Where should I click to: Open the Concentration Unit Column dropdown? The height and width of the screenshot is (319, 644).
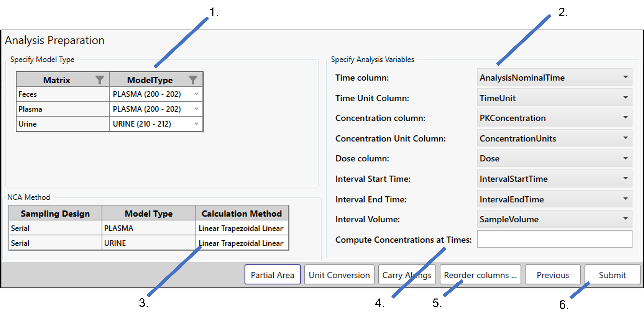click(x=625, y=138)
